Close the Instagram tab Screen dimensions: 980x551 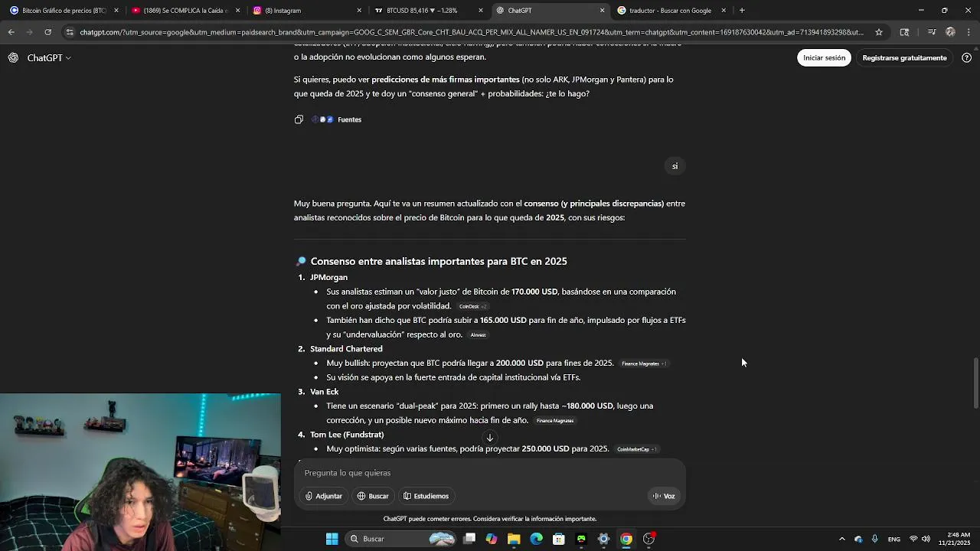(x=359, y=11)
